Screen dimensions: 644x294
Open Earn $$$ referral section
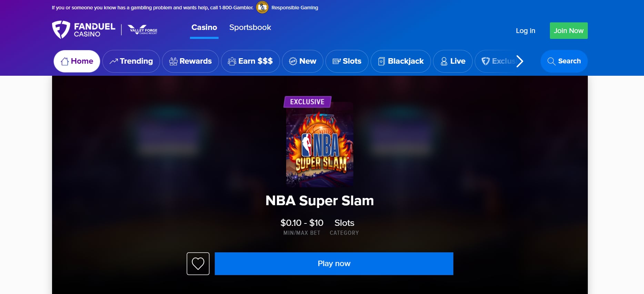point(250,61)
